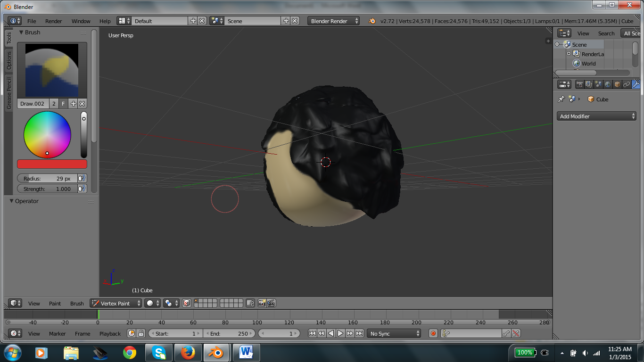Switch to Modifiers properties tab
The width and height of the screenshot is (644, 362).
(x=636, y=84)
